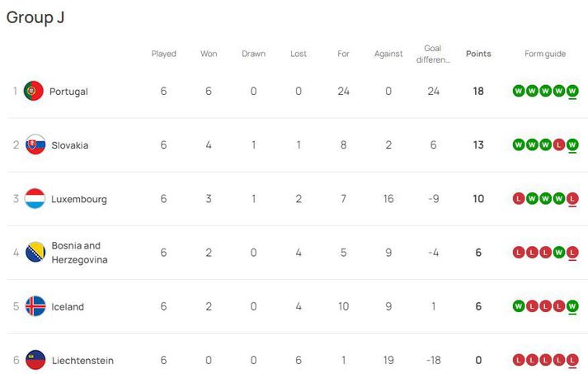
Task: Click the Liechtenstein flag icon
Action: pos(35,360)
